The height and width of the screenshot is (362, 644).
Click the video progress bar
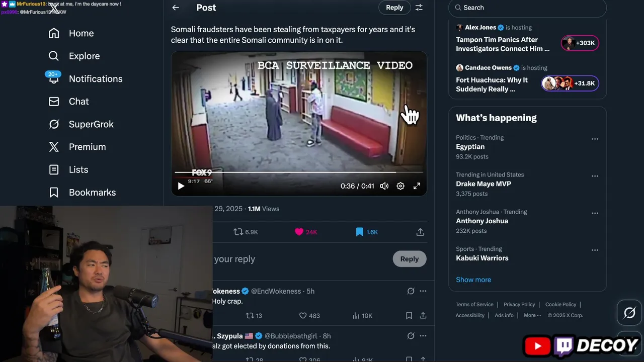click(x=299, y=172)
